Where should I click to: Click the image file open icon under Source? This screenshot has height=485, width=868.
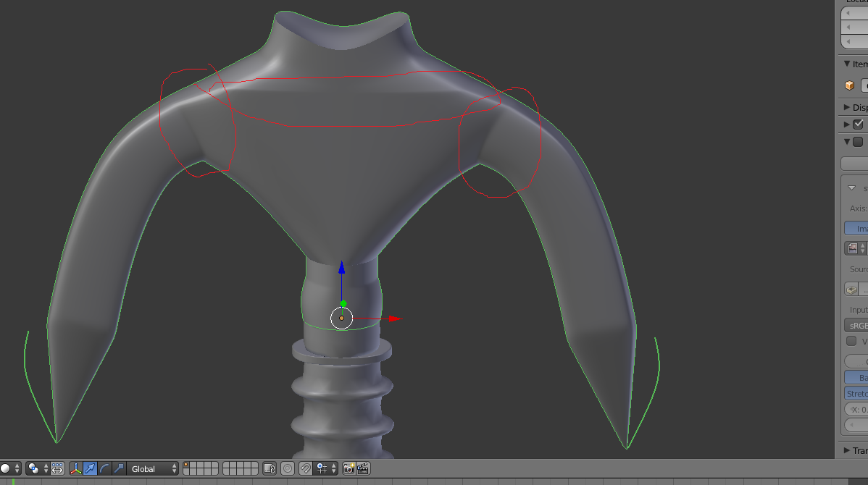[x=851, y=290]
